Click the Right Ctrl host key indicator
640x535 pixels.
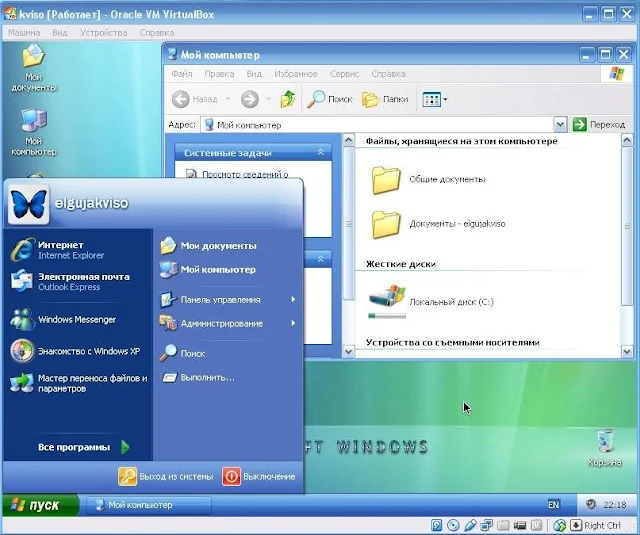(x=597, y=525)
